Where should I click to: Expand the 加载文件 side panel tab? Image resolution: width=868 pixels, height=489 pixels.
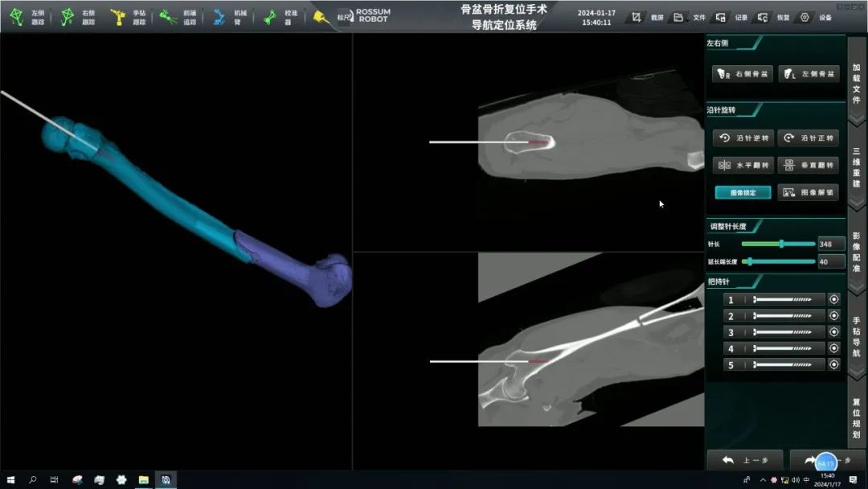point(856,84)
